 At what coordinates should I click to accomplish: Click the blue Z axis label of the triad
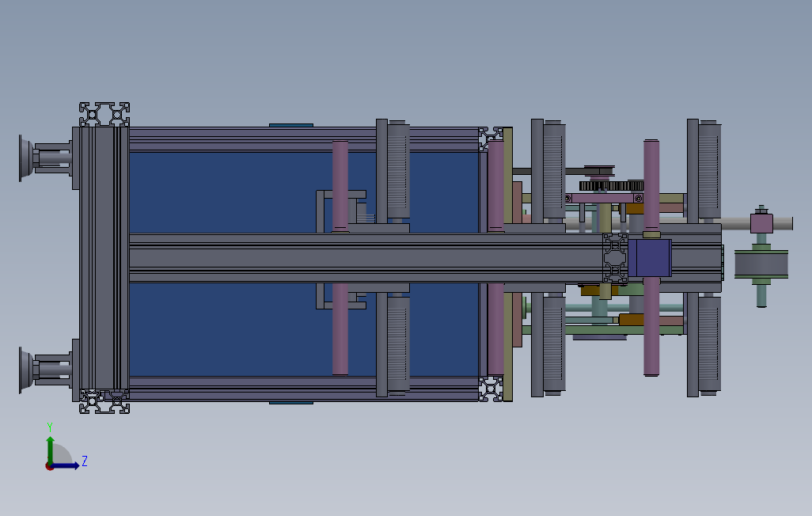coord(85,461)
